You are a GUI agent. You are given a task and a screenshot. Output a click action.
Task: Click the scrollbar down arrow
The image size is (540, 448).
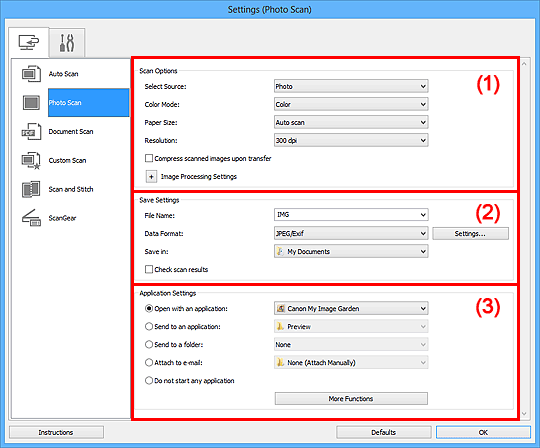[524, 414]
